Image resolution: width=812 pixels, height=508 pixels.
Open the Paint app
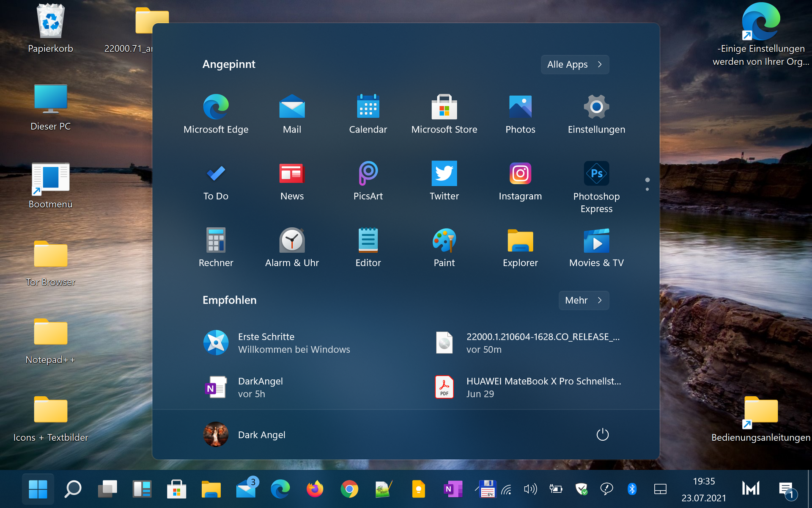pyautogui.click(x=444, y=248)
